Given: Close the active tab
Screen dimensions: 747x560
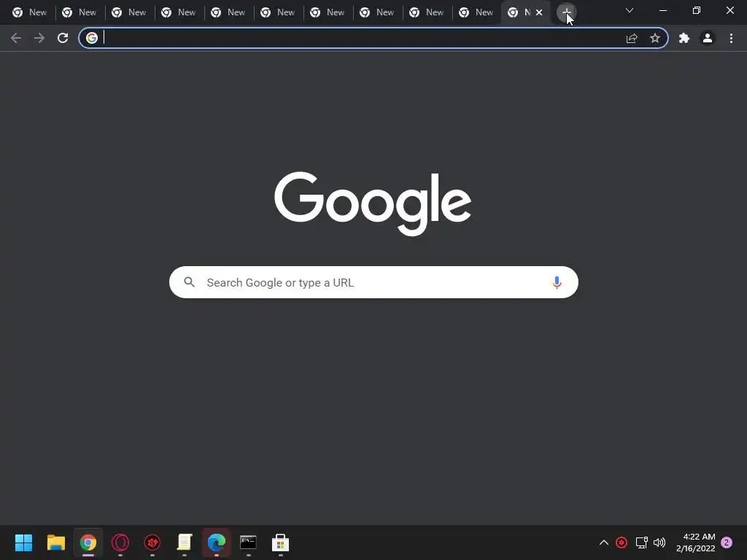Looking at the screenshot, I should click(539, 12).
